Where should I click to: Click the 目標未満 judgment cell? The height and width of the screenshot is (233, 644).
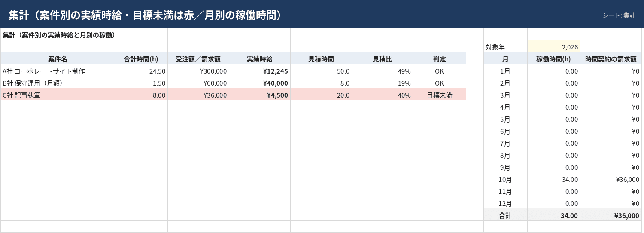pos(440,95)
